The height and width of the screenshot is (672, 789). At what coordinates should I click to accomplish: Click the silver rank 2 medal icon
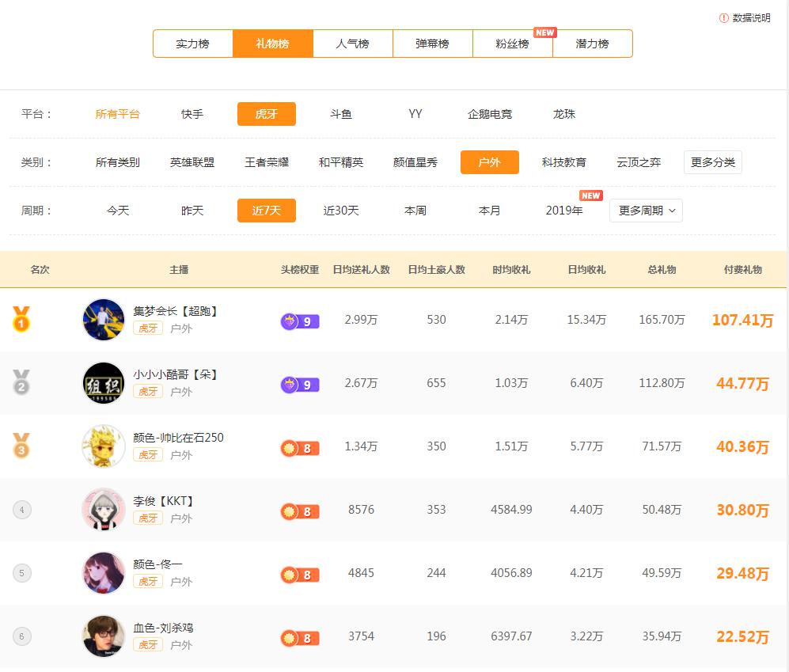click(21, 382)
